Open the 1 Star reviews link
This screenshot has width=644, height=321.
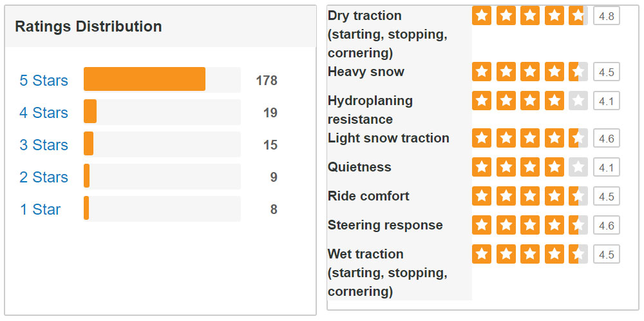[40, 209]
